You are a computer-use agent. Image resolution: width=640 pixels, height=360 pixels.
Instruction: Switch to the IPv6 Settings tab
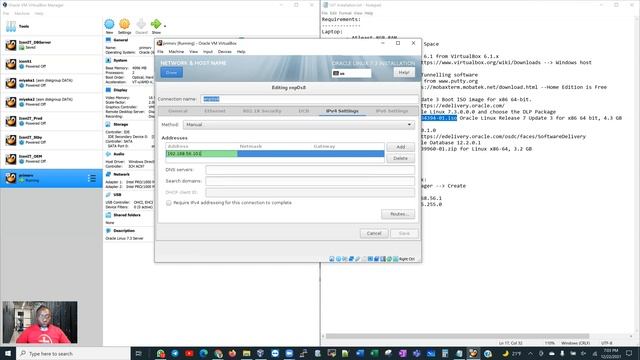click(391, 111)
